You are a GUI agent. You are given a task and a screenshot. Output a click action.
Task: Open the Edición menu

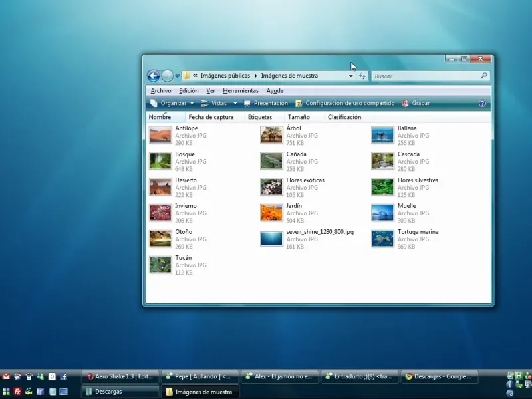tap(189, 90)
